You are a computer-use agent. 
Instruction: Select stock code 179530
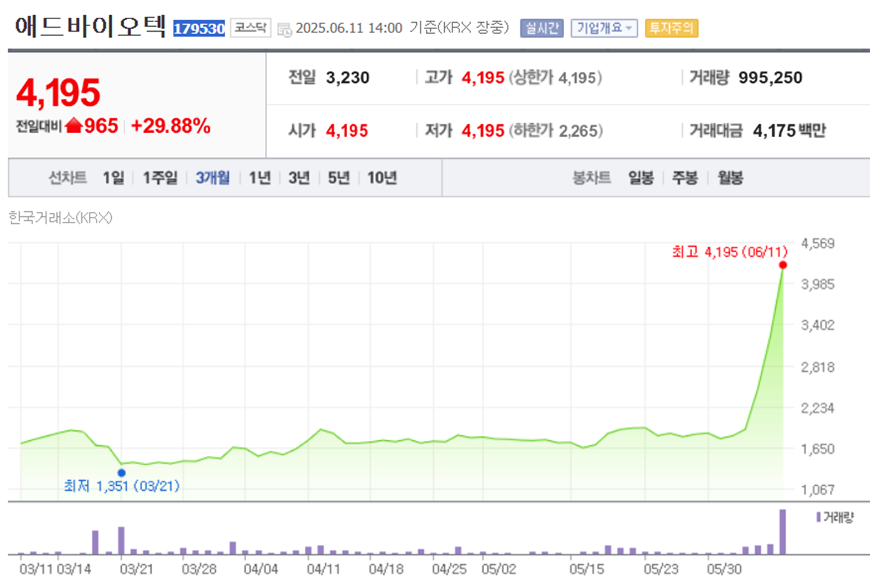point(199,29)
